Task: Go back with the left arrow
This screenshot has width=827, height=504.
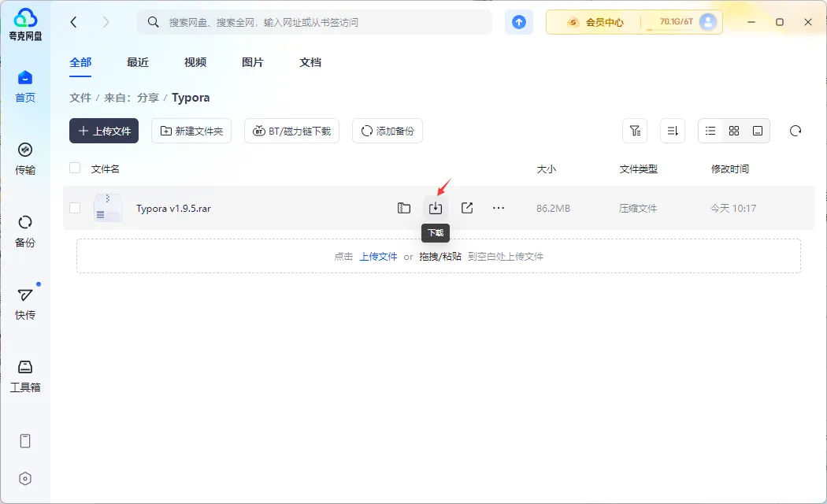Action: (x=73, y=21)
